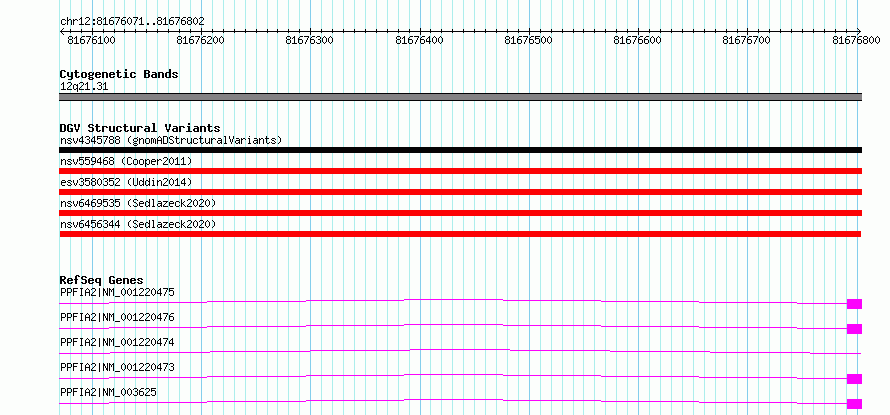Click ruler tick label 81676700

746,40
